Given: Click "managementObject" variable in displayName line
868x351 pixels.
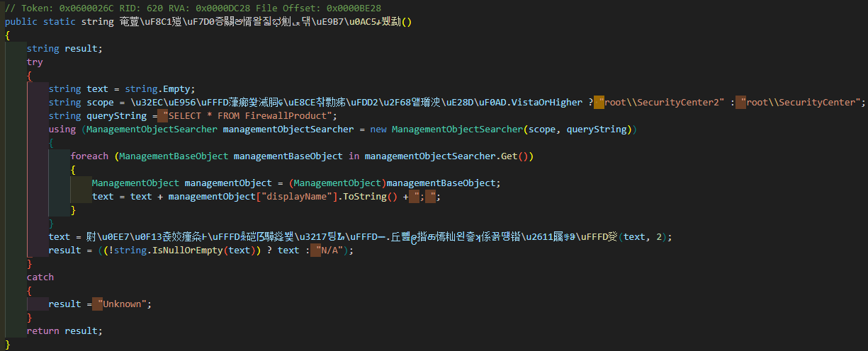Looking at the screenshot, I should coord(211,196).
